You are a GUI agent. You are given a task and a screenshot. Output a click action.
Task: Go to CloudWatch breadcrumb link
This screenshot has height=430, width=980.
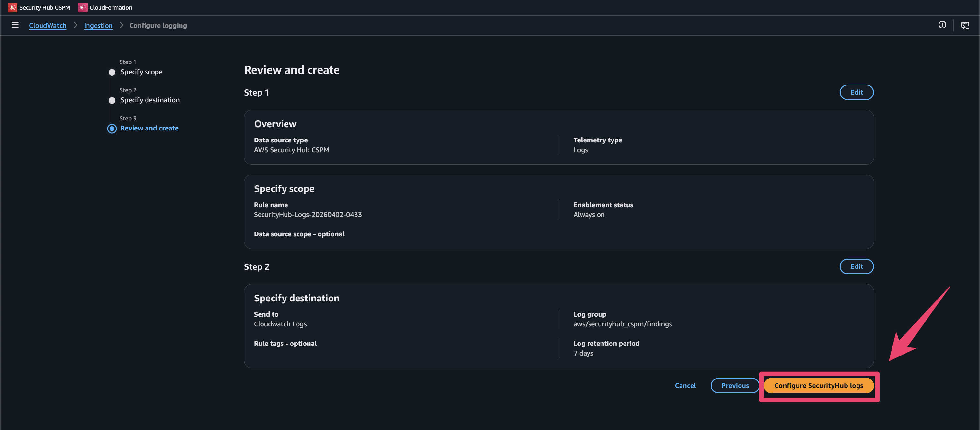(48, 26)
